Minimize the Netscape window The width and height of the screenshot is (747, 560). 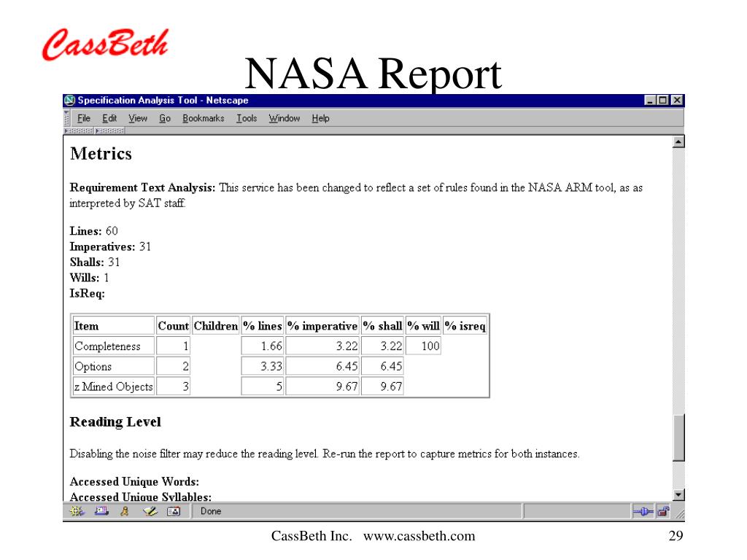coord(650,100)
